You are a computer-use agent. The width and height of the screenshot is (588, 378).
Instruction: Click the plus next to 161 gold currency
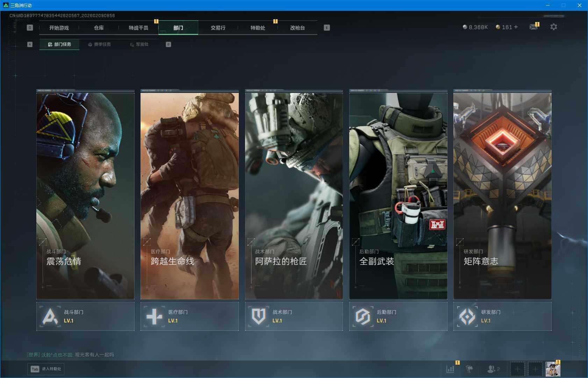(x=516, y=27)
